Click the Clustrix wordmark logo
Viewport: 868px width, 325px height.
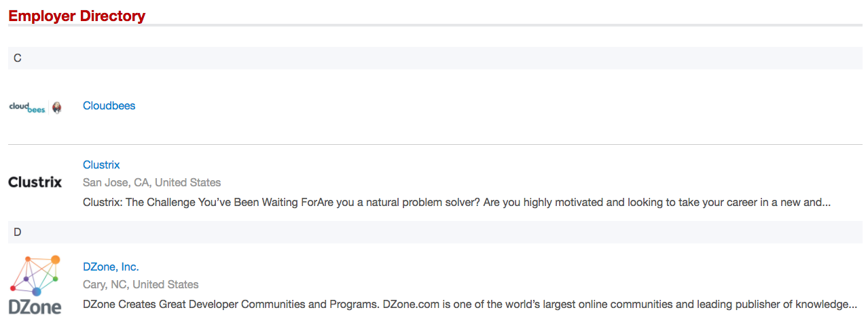35,182
